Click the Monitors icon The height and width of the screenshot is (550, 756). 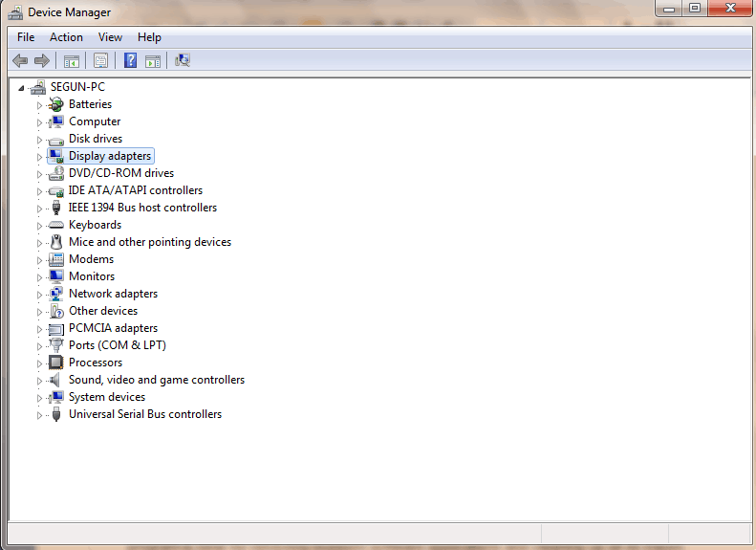tap(56, 276)
